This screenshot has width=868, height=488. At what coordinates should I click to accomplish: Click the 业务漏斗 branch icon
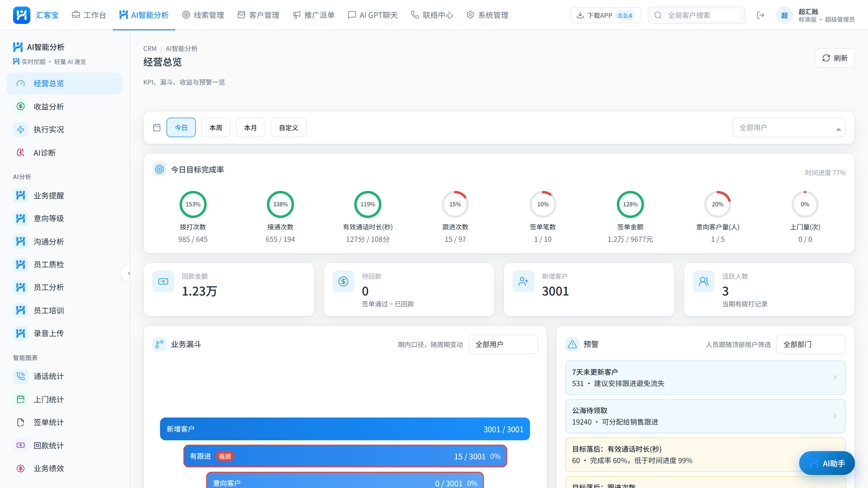pos(159,344)
